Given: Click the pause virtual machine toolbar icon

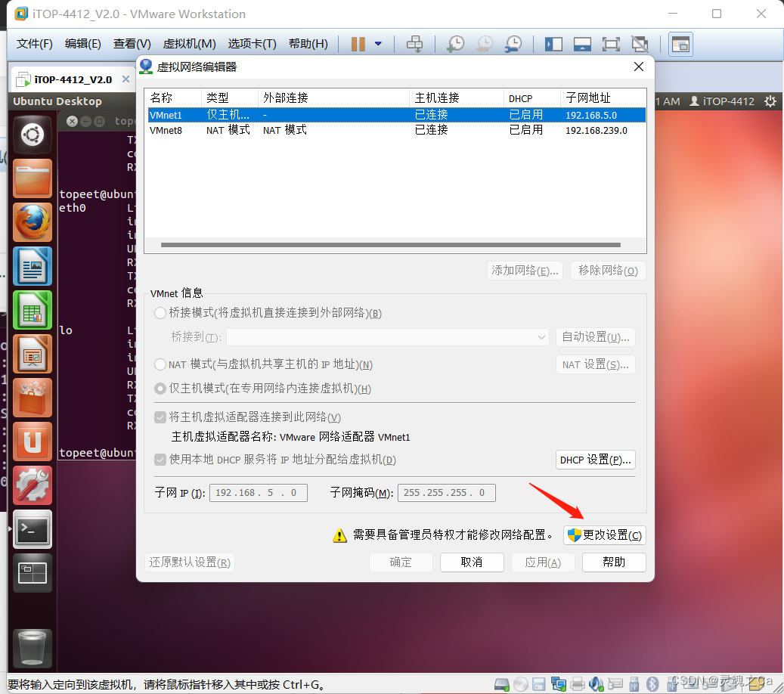Looking at the screenshot, I should click(358, 44).
